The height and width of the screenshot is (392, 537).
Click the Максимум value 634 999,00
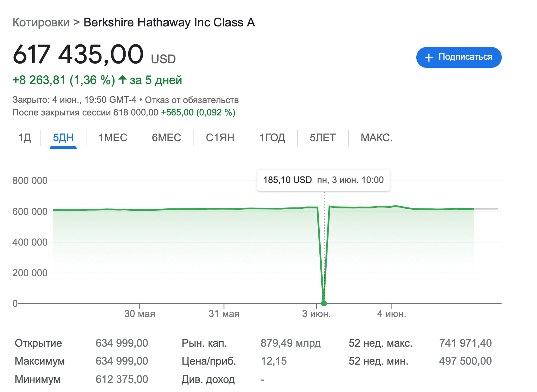(122, 361)
